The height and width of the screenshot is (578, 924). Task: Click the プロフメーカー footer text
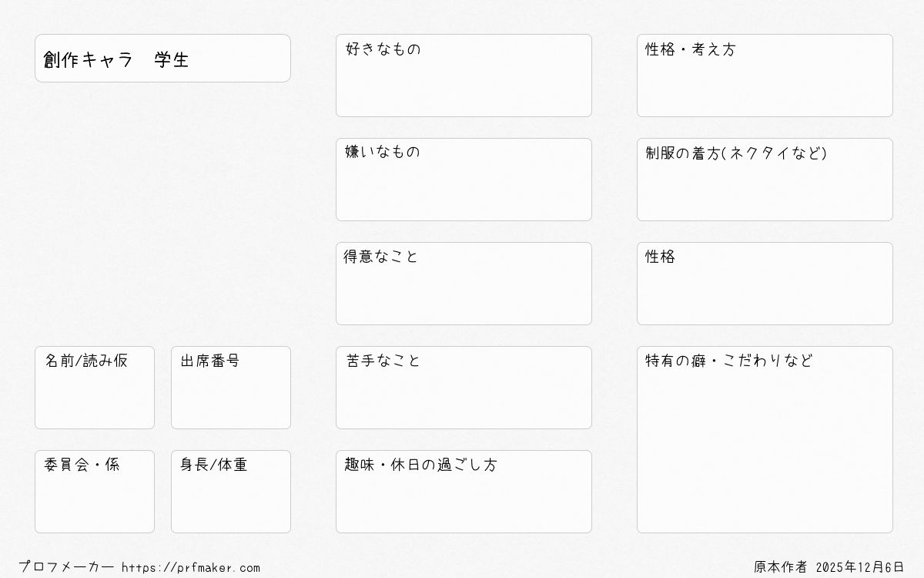tap(66, 567)
